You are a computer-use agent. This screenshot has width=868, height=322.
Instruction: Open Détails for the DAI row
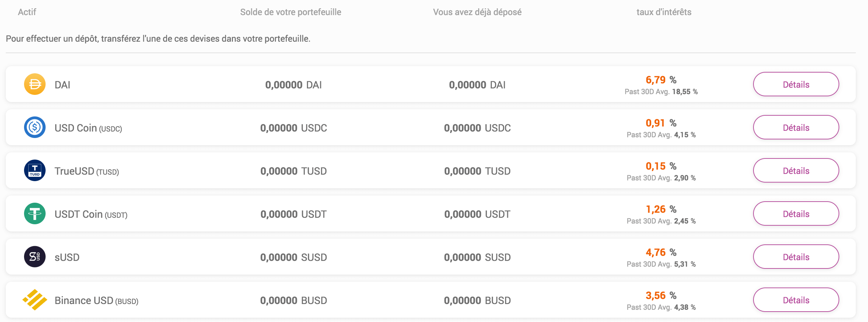(x=795, y=84)
